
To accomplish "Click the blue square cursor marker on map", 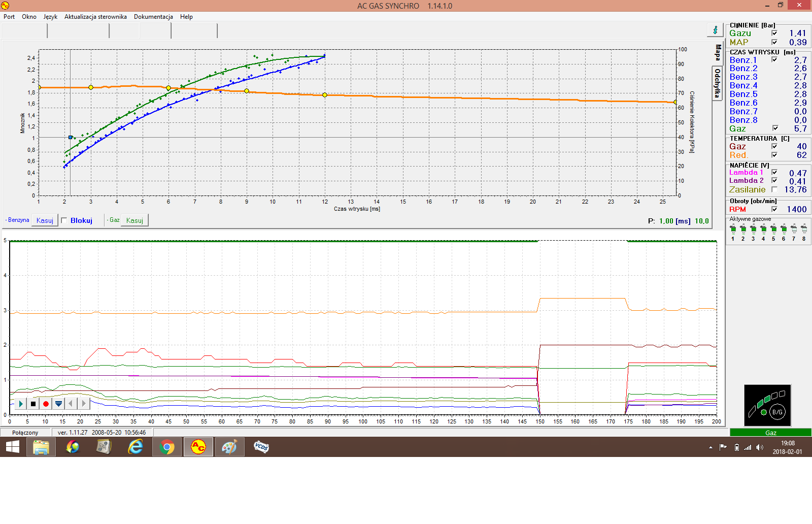I will click(71, 137).
